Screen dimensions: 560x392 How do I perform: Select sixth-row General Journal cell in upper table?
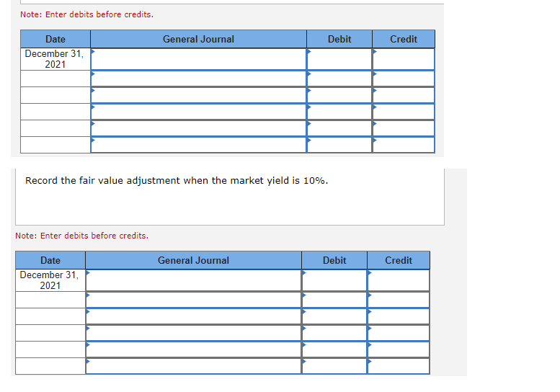[x=199, y=145]
